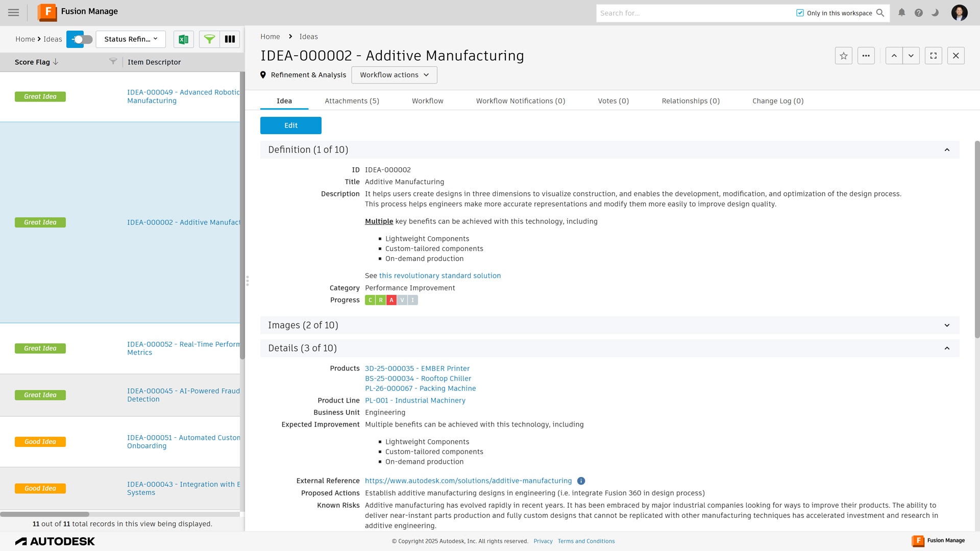Open the Status Refinement view dropdown
The height and width of the screenshot is (551, 980).
[x=131, y=39]
